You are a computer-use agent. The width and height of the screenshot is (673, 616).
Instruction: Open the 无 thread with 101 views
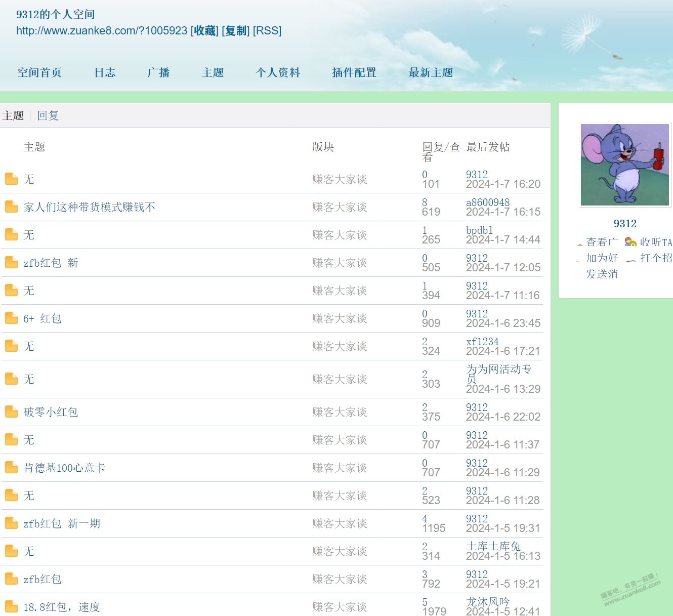[29, 179]
